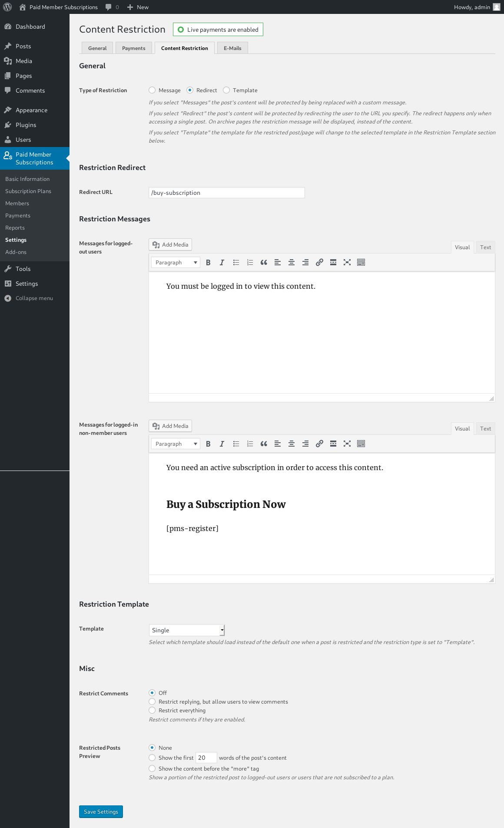Align center in logged-out users editor
The height and width of the screenshot is (828, 504).
(292, 262)
